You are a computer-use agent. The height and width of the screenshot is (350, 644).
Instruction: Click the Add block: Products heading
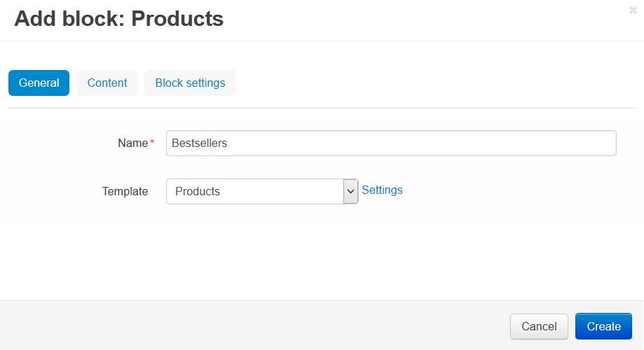(119, 19)
